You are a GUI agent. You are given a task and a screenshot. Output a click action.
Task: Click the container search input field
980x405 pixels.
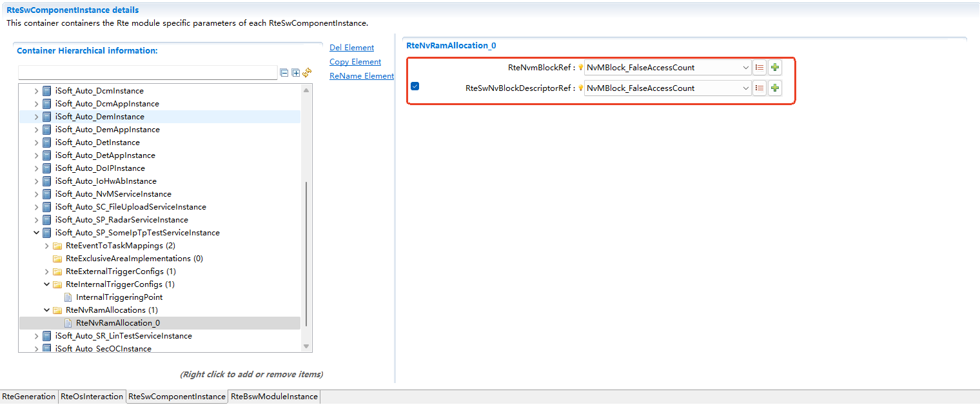point(148,73)
